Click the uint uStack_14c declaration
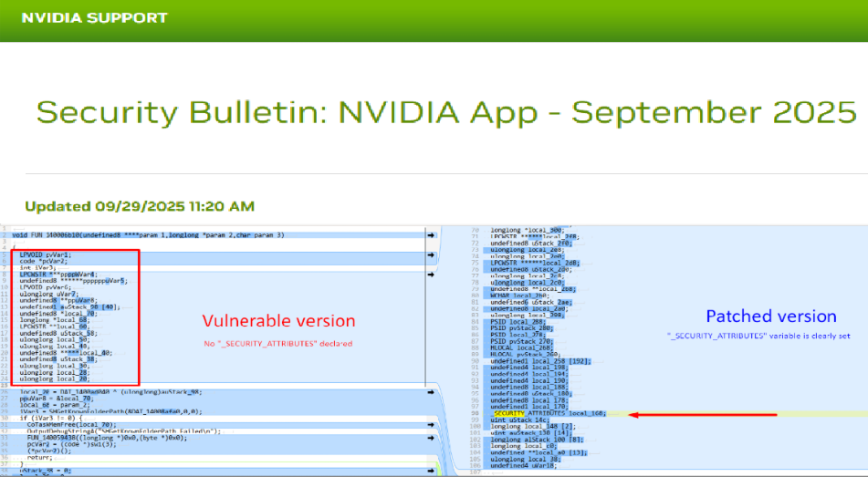The width and height of the screenshot is (868, 477). (x=520, y=420)
